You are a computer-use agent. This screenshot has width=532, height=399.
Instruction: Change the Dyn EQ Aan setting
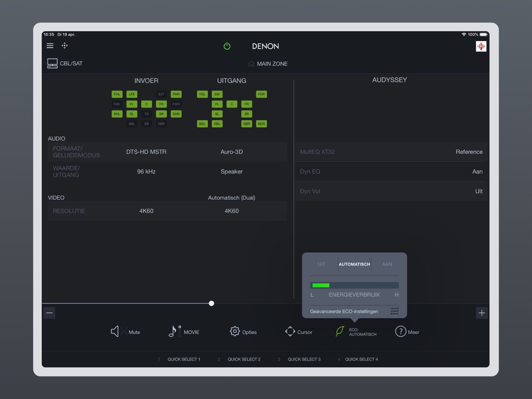(391, 172)
